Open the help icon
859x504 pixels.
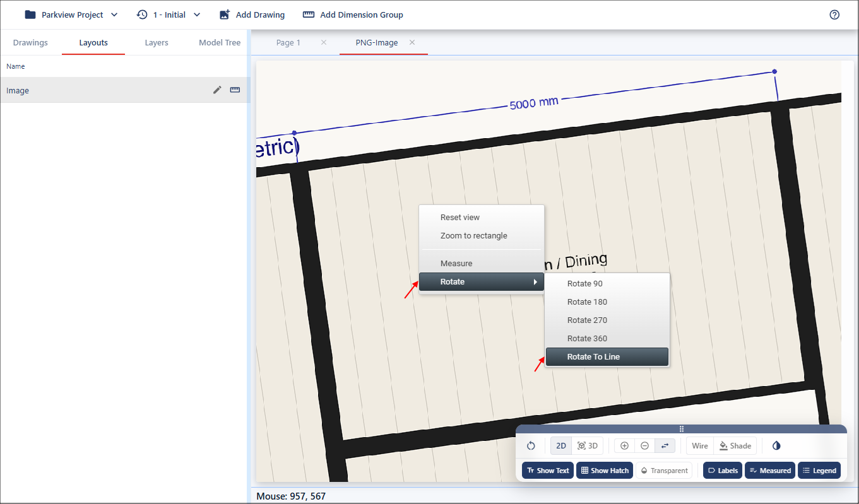point(834,15)
